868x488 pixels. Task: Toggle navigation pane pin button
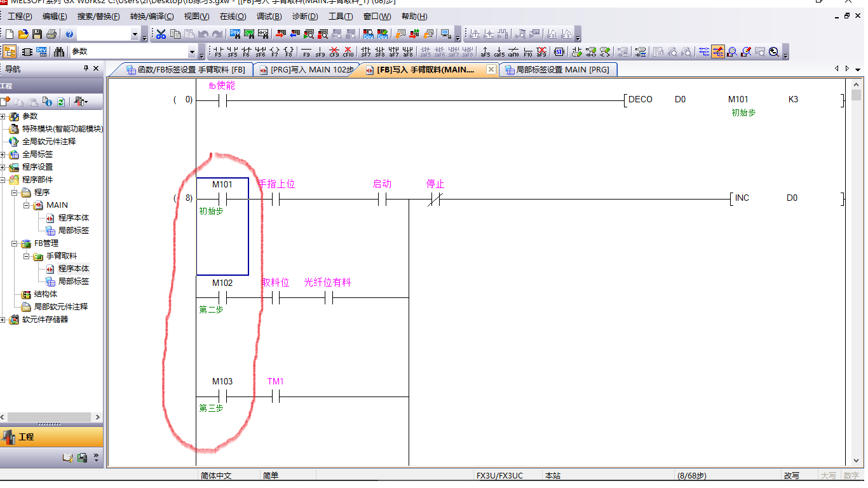click(x=86, y=69)
